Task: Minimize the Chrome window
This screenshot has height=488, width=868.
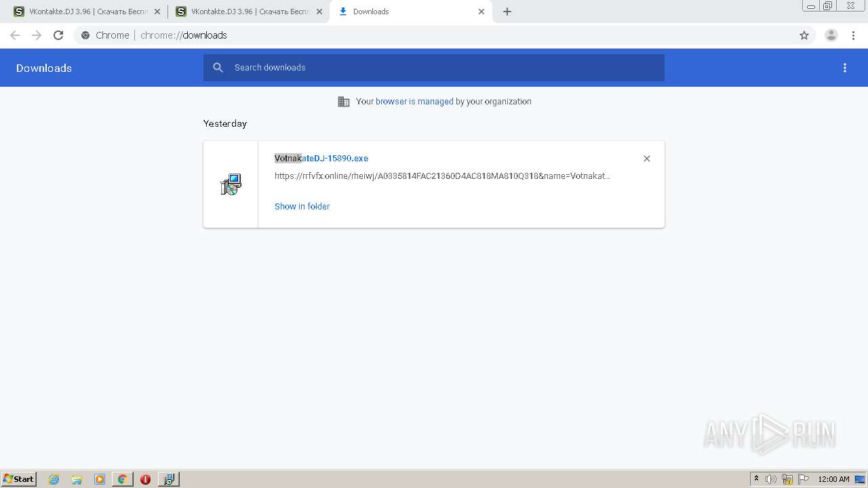Action: point(811,5)
